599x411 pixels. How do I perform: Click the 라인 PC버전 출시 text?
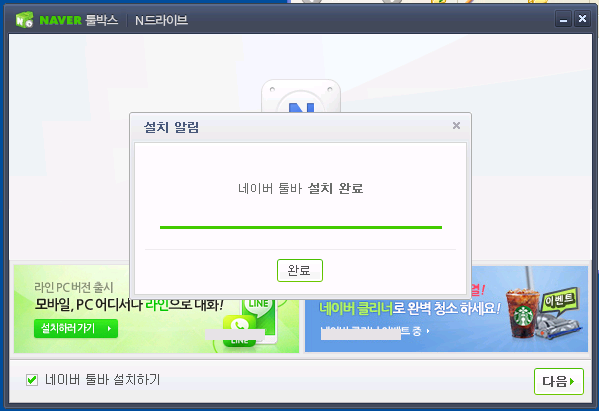tap(74, 287)
